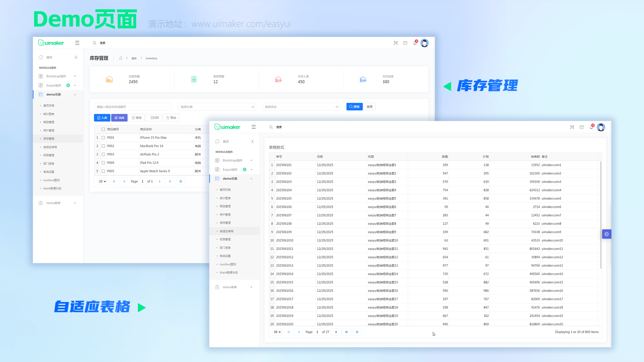Select 权限管理 in the front window sidebar
Viewport: 644px width, 362px height.
pos(225,239)
